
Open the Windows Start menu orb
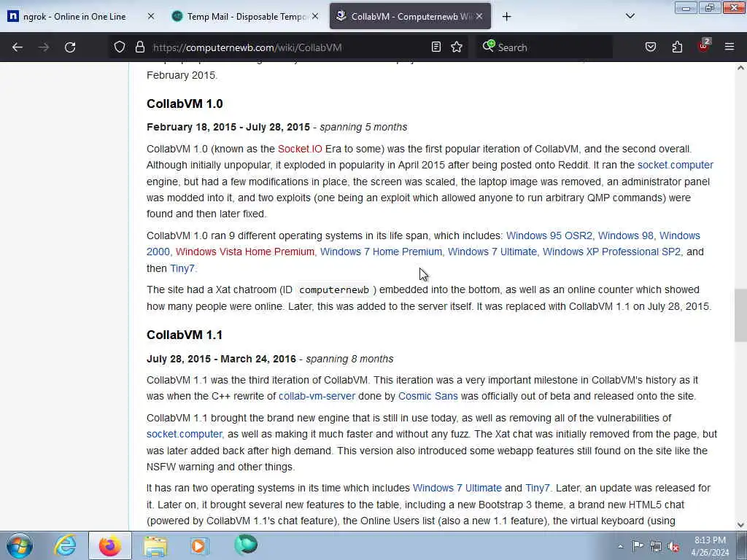coord(20,545)
